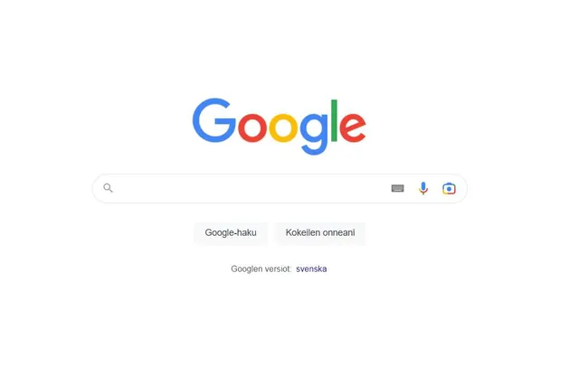This screenshot has width=588, height=386.
Task: Start voice search with the microphone
Action: [423, 188]
